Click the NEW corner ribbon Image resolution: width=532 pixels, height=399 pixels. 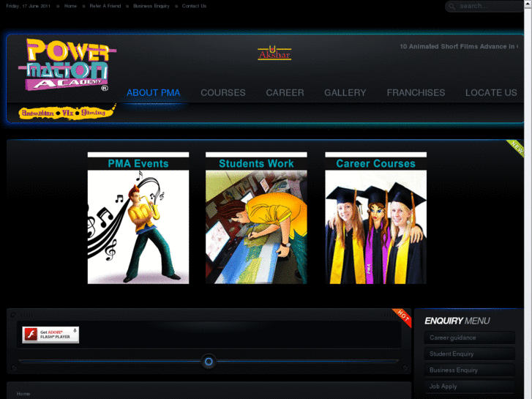point(516,148)
